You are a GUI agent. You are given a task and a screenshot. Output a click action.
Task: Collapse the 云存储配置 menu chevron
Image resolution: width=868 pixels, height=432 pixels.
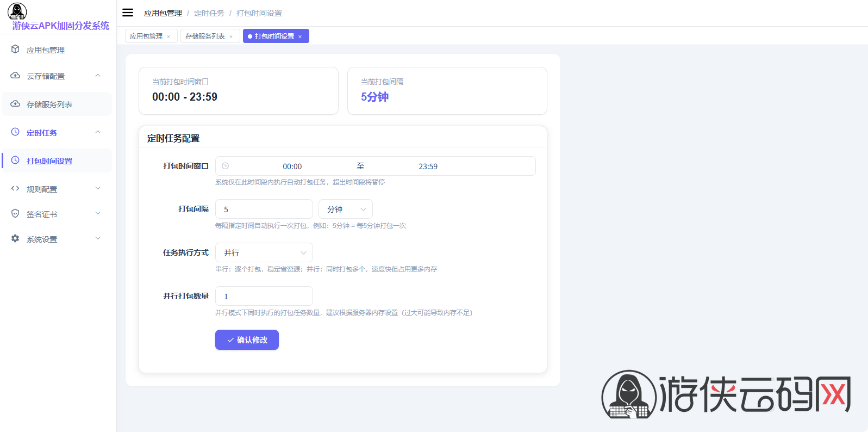coord(98,76)
